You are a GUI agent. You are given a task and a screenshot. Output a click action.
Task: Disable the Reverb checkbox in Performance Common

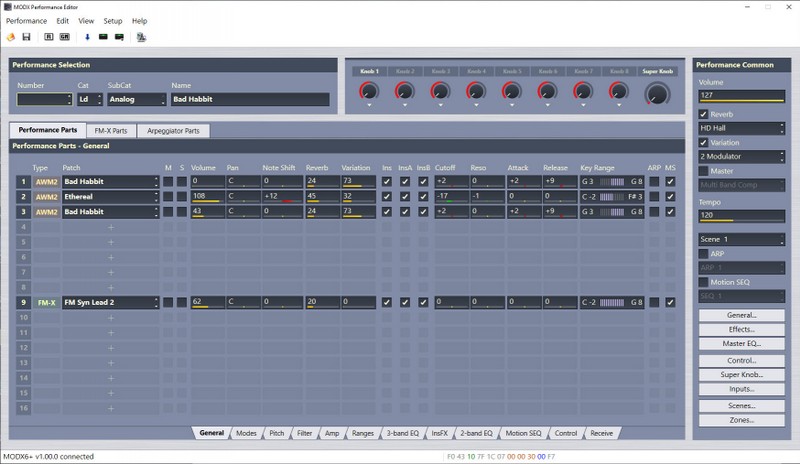[x=704, y=115]
